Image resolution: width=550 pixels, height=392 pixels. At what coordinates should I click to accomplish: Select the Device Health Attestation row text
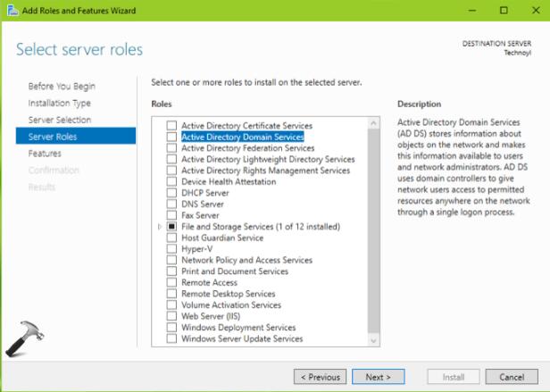229,182
